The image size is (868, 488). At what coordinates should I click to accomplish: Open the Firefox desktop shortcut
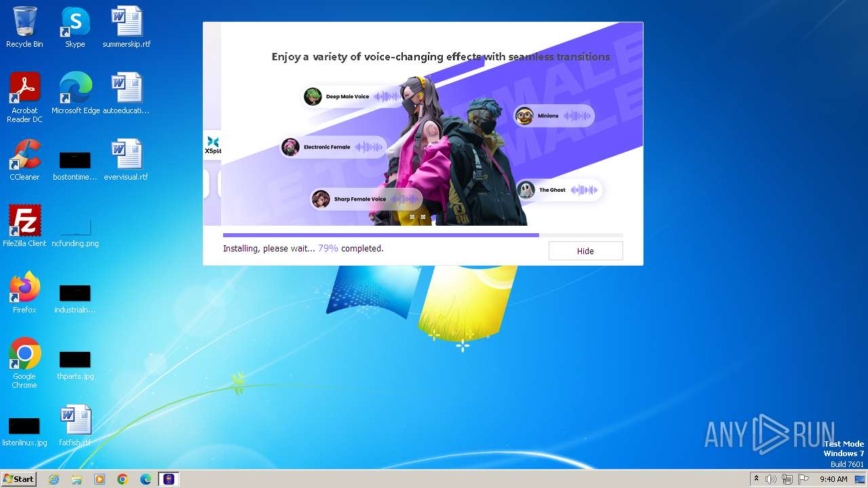(24, 293)
